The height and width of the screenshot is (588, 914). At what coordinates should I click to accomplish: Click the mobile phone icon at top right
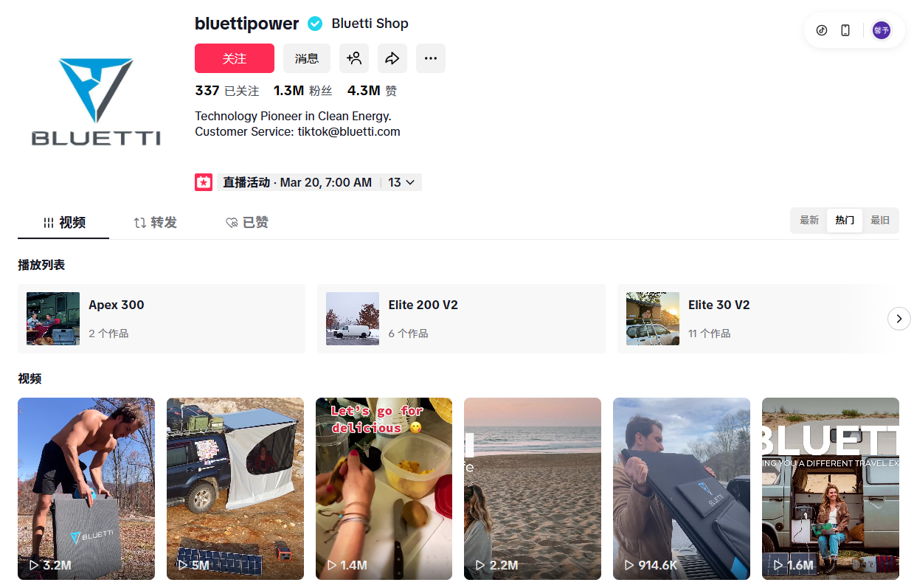[845, 30]
